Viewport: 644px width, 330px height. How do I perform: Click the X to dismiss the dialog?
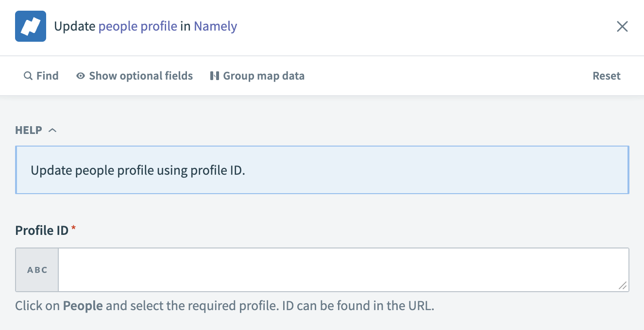[x=622, y=26]
